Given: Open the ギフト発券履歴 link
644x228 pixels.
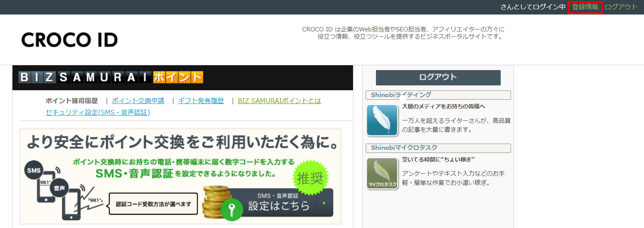Looking at the screenshot, I should pos(201,101).
